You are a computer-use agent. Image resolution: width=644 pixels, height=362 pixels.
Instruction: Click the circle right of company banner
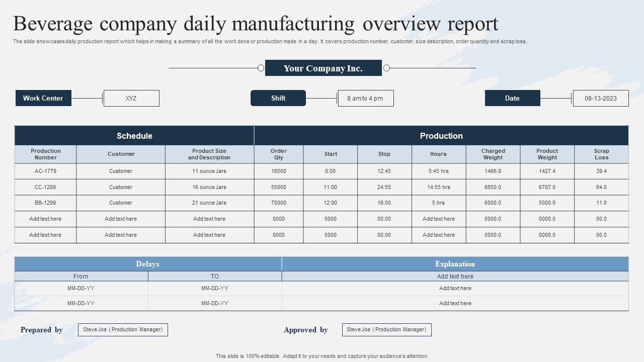[x=386, y=68]
